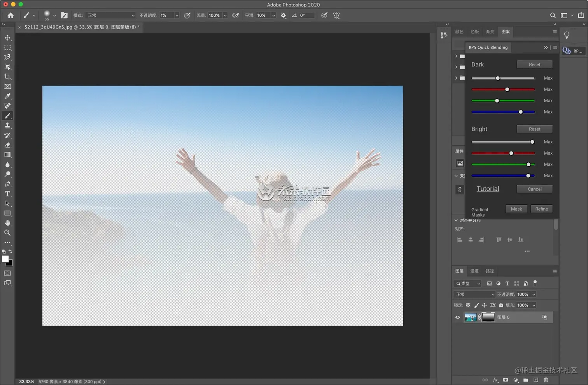The image size is (588, 385).
Task: Toggle lock transparent pixels for layer
Action: [x=468, y=305]
